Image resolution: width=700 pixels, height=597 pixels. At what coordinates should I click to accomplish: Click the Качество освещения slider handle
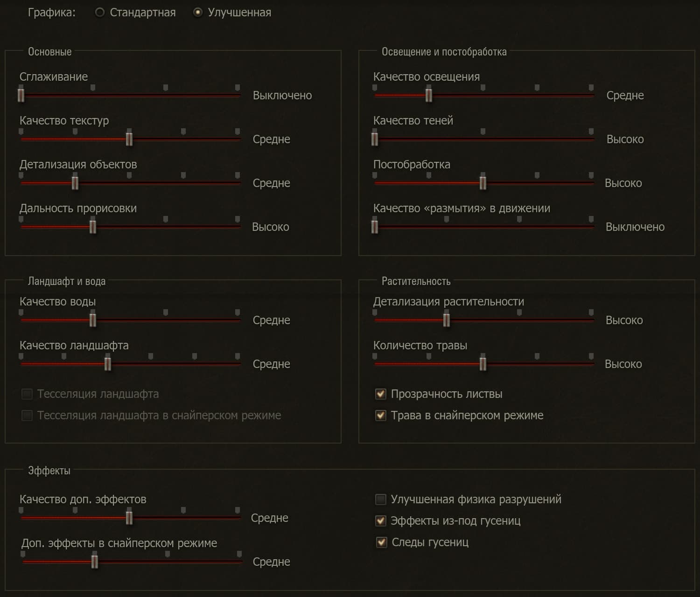pos(429,95)
